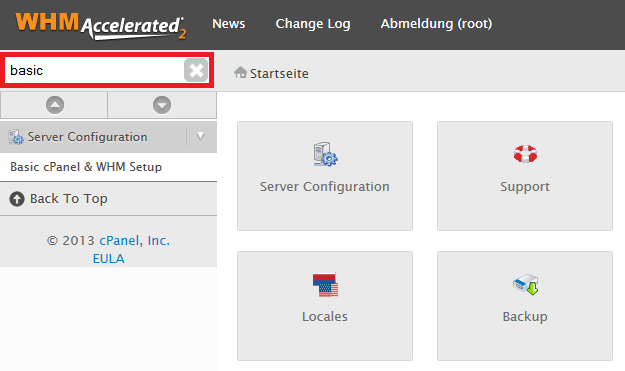Click the Startseite home icon
This screenshot has width=625, height=371.
(x=240, y=73)
